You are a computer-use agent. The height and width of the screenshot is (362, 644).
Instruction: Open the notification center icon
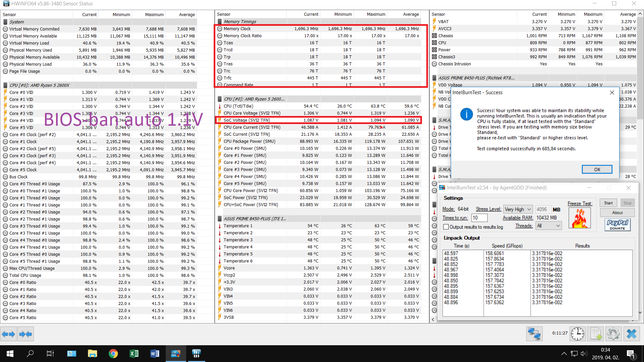tap(630, 354)
